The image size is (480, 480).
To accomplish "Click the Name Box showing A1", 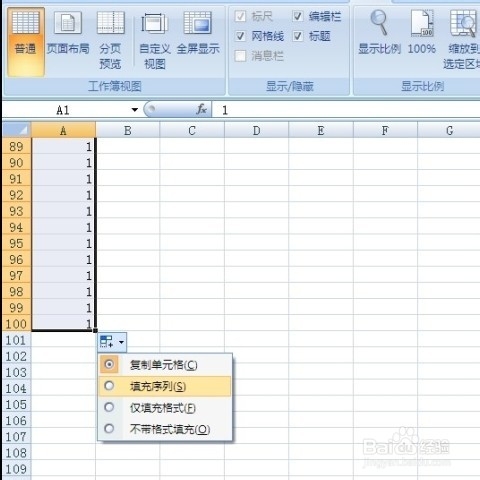I will [x=63, y=110].
